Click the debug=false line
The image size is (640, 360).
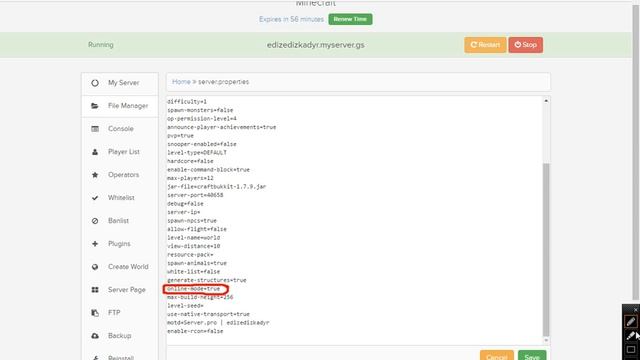185,204
